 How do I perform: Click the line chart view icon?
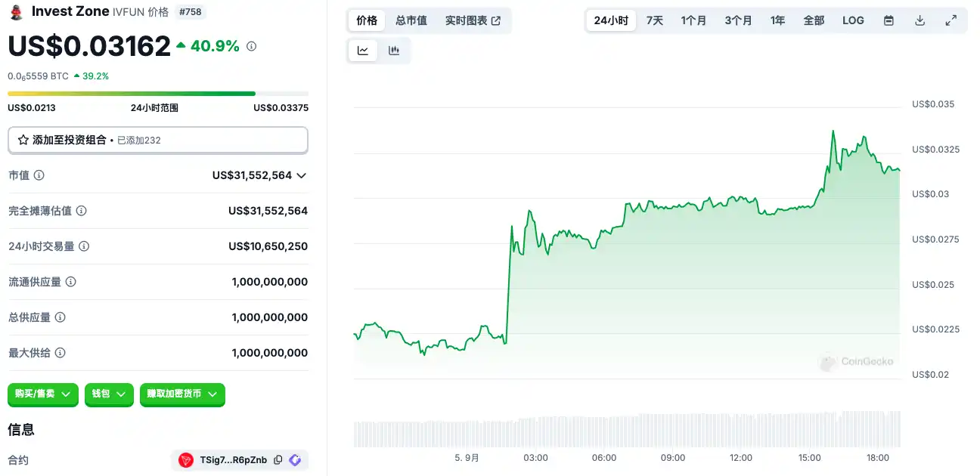point(363,51)
